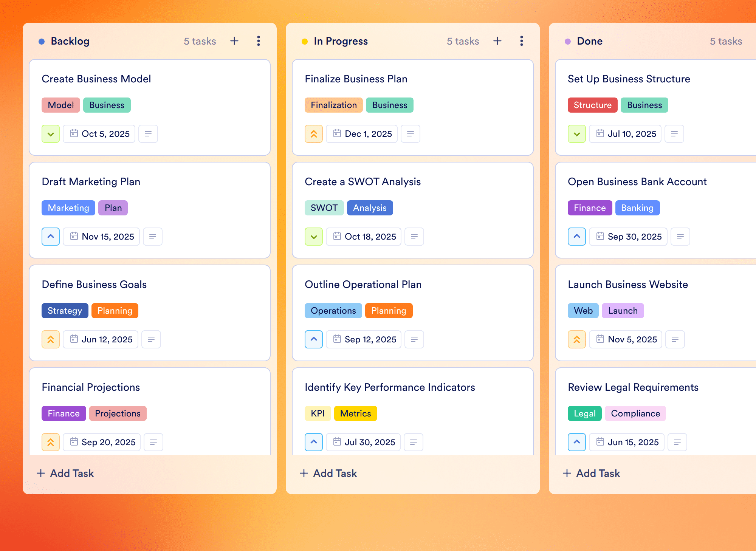
Task: Click the plus icon in In Progress header
Action: (x=497, y=41)
